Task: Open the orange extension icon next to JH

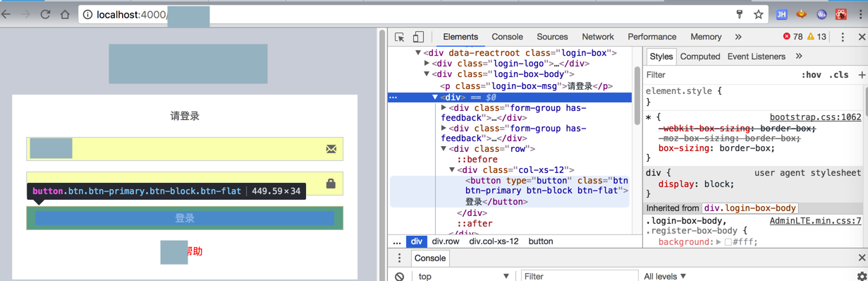Action: tap(802, 14)
